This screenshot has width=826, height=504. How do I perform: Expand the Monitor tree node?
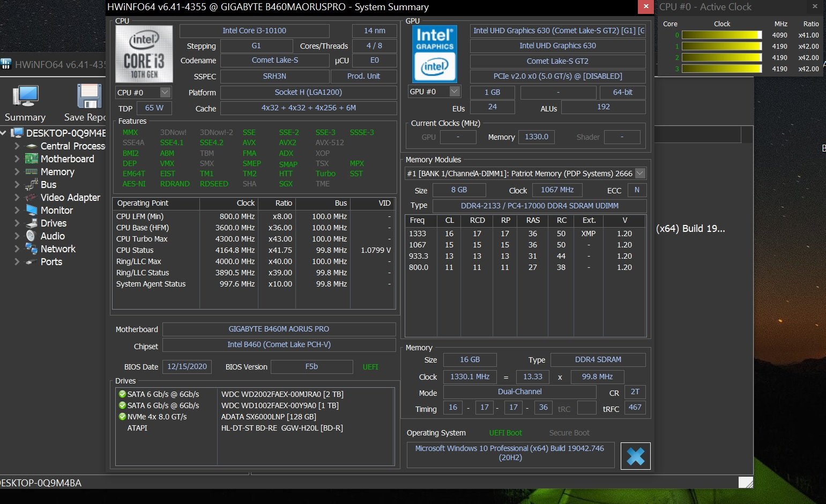tap(17, 210)
